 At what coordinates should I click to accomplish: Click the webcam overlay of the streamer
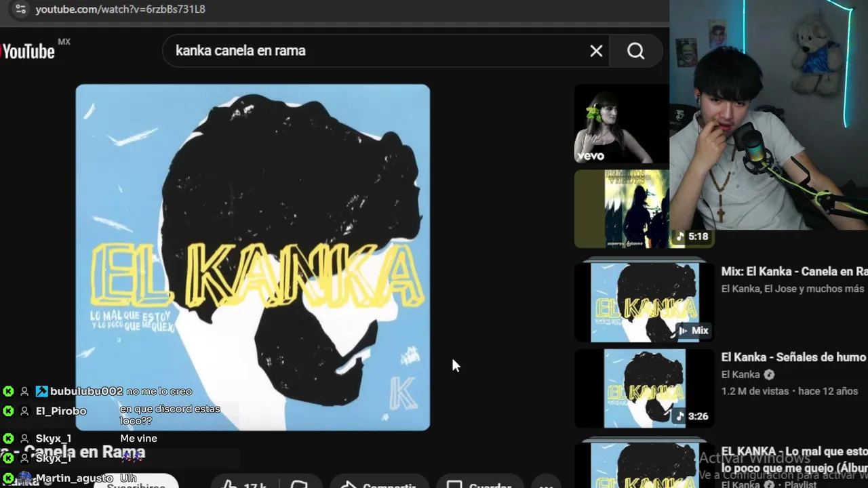(768, 115)
